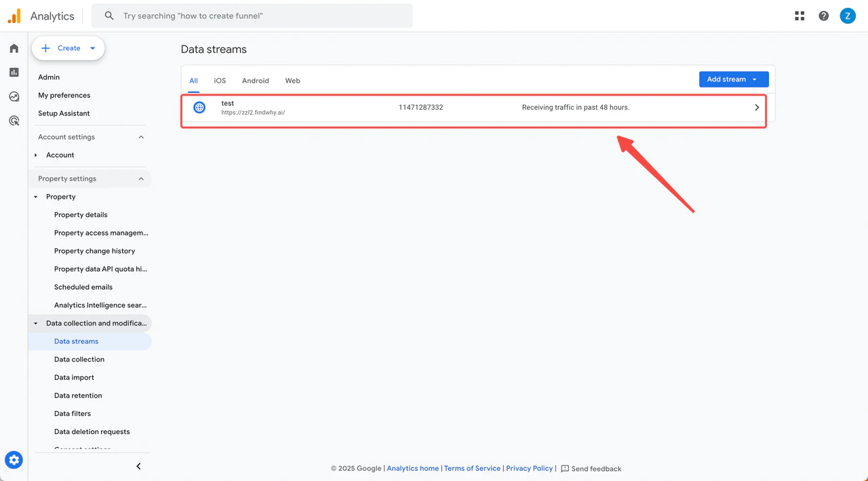Expand the Account tree item

pos(36,155)
